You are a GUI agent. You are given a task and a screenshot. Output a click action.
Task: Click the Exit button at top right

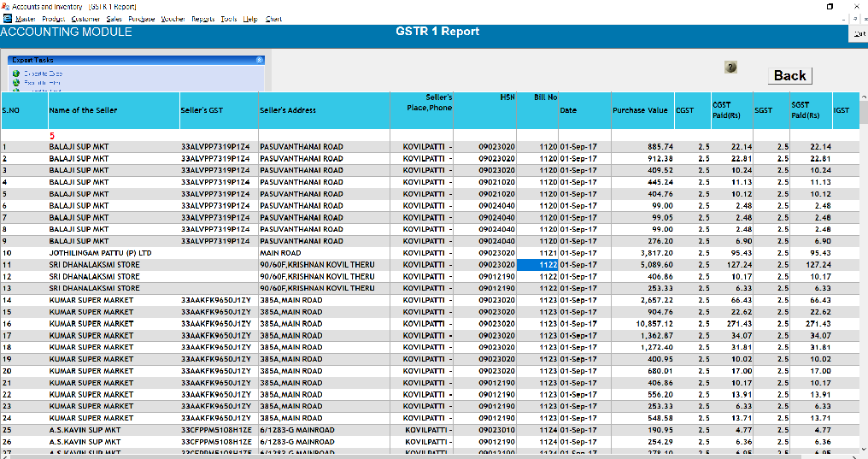(x=859, y=33)
